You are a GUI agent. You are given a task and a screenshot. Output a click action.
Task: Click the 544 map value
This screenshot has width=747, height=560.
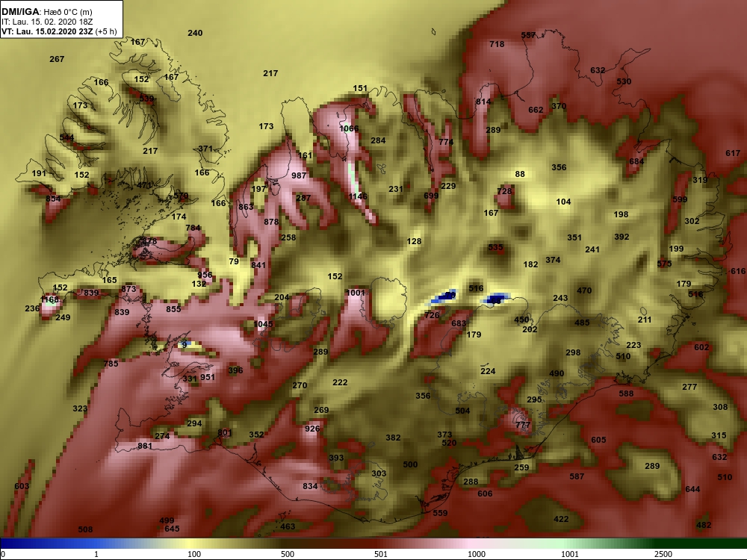[66, 137]
